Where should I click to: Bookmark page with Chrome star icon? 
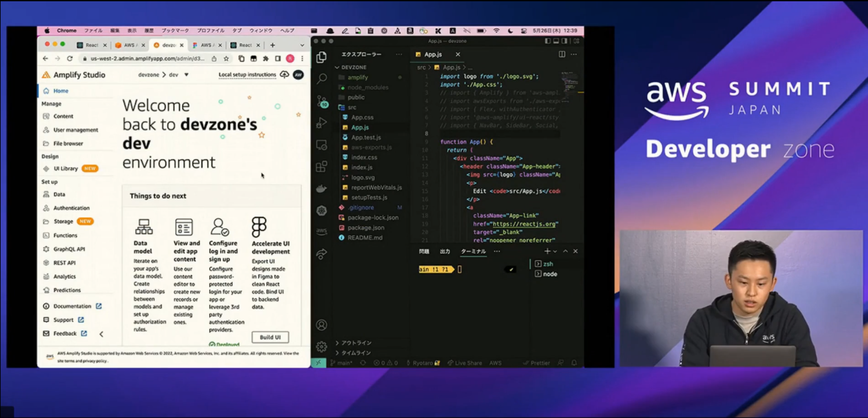pos(226,59)
